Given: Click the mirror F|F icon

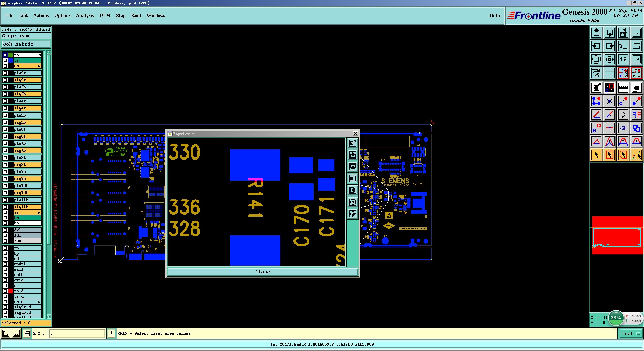Looking at the screenshot, I should tap(637, 115).
